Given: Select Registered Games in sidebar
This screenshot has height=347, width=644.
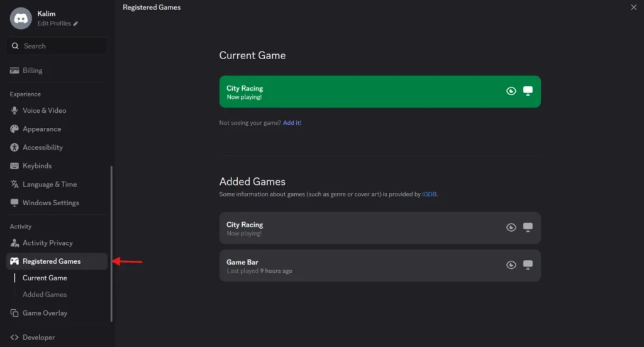Looking at the screenshot, I should pyautogui.click(x=57, y=261).
